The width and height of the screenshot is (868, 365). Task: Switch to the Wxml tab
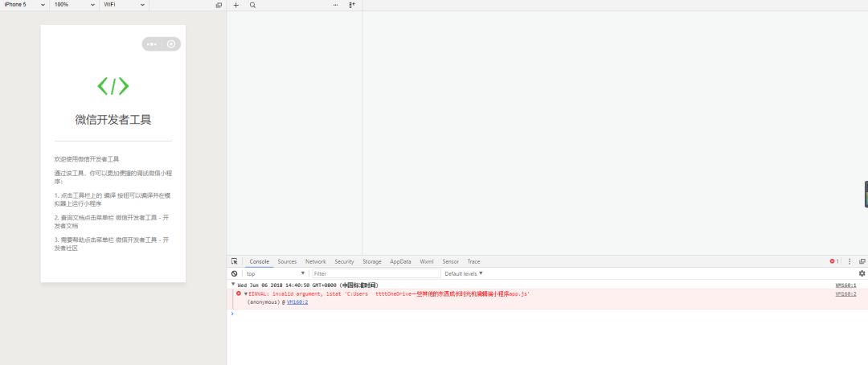427,261
